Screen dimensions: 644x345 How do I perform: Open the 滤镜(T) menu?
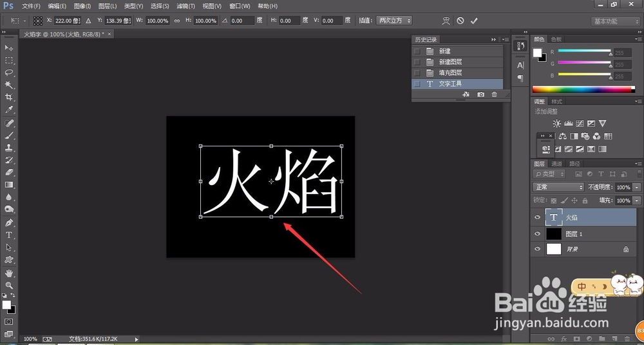click(185, 6)
